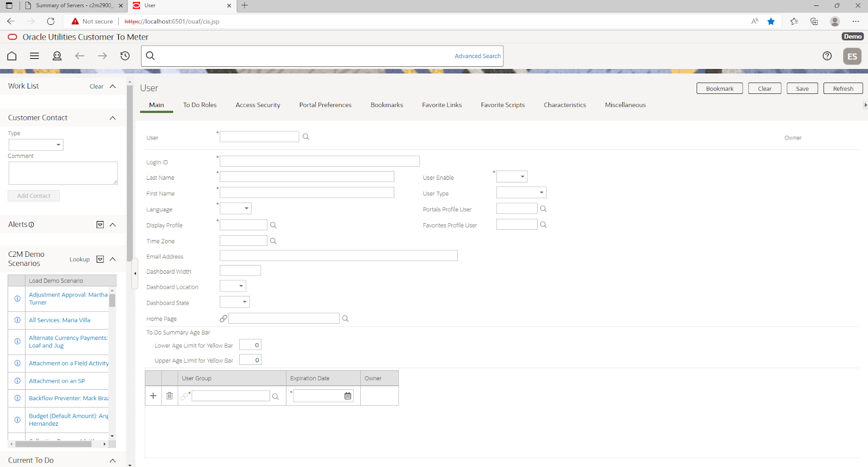Viewport: 868px width, 467px height.
Task: Click the search magnifier in the search bar
Action: pos(151,56)
